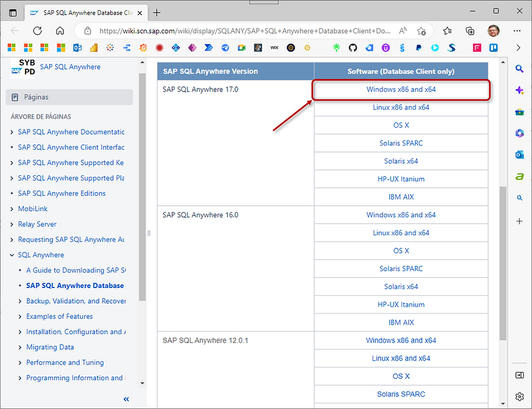Open the Power Apps purple bookmark icon
532x409 pixels.
point(192,48)
